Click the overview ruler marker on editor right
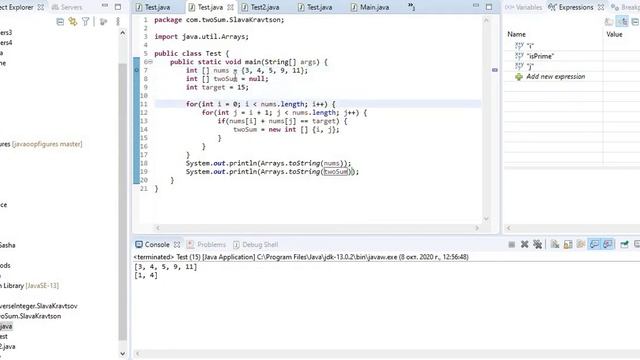Image resolution: width=640 pixels, height=360 pixels. [x=495, y=70]
